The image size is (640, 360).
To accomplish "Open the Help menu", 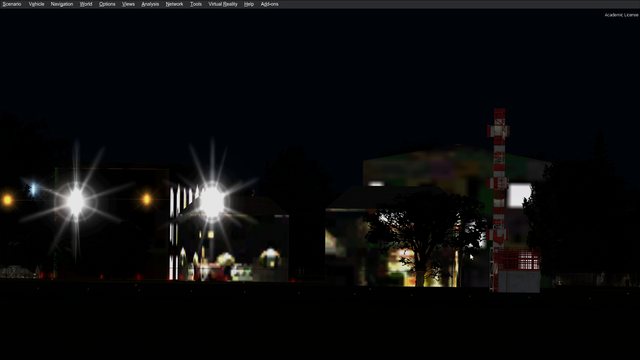I will tap(249, 4).
